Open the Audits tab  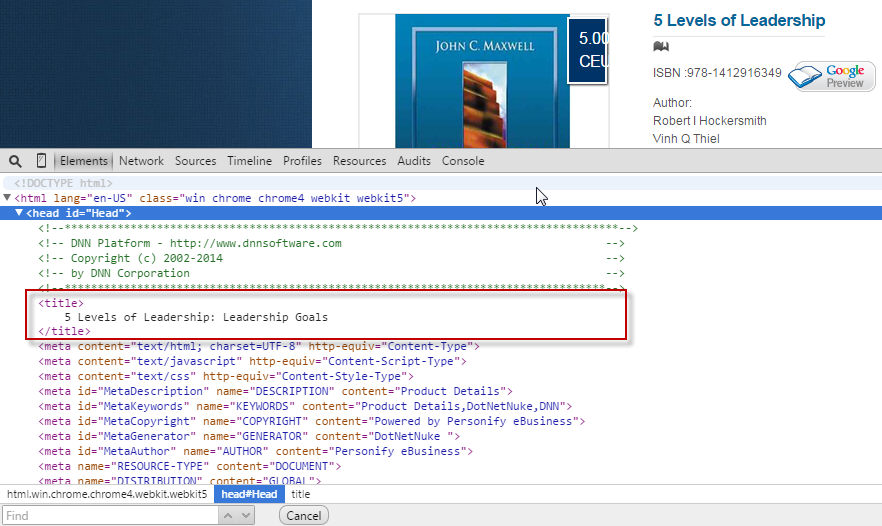click(413, 161)
